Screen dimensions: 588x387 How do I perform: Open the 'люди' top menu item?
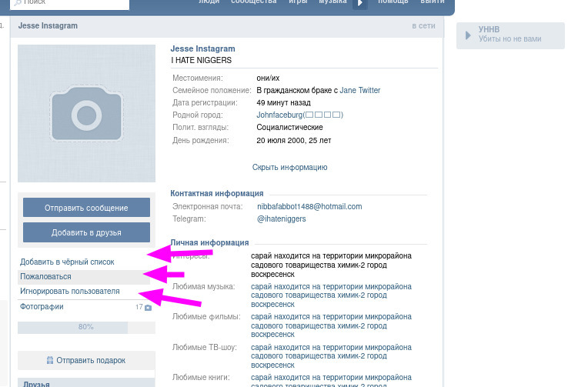click(209, 2)
